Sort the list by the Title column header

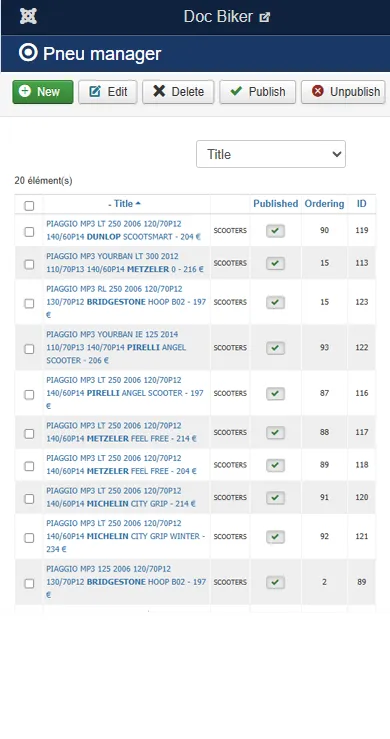click(124, 204)
